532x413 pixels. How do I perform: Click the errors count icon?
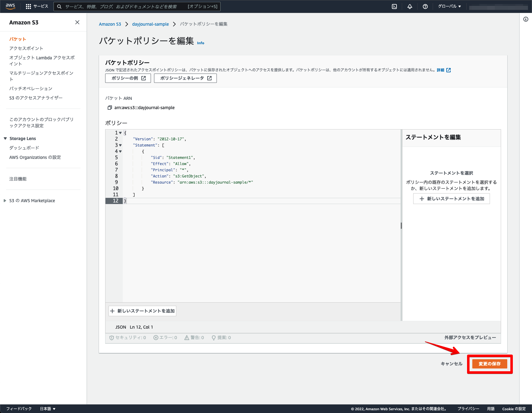coord(156,338)
